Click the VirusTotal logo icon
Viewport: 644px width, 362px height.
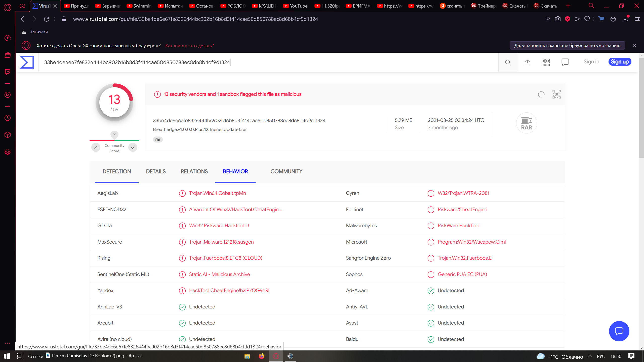27,62
